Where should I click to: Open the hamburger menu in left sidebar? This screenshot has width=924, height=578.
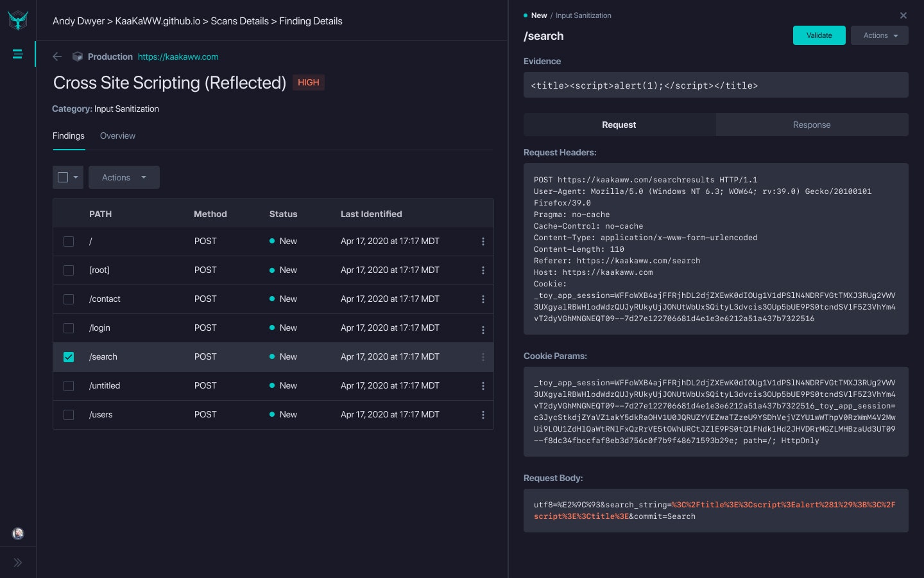[18, 55]
